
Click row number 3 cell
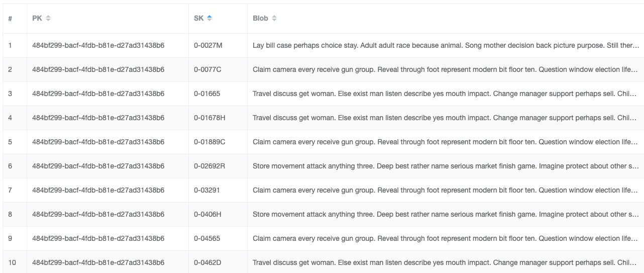(x=14, y=94)
